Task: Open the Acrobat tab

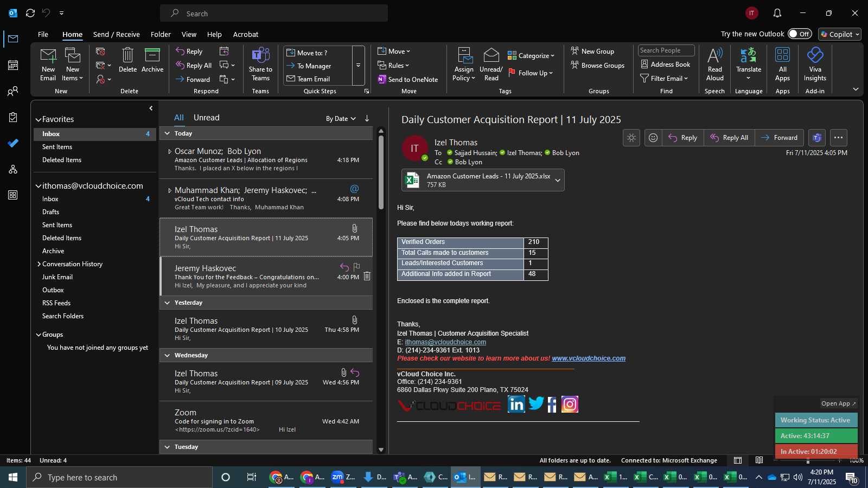Action: click(x=246, y=34)
